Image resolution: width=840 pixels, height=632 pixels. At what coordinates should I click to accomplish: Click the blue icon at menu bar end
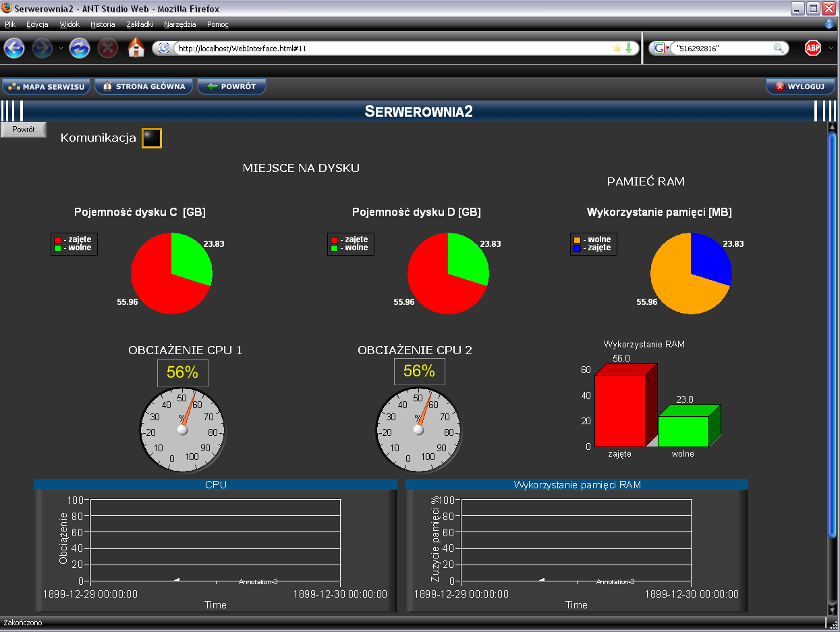829,24
